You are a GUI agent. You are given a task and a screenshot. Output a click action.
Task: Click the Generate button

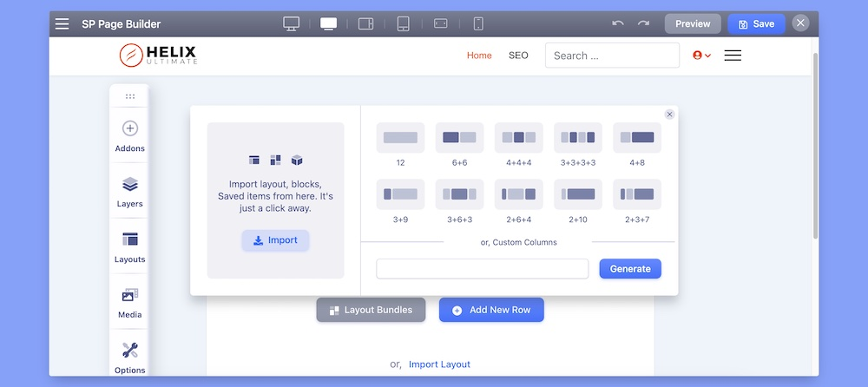[630, 269]
